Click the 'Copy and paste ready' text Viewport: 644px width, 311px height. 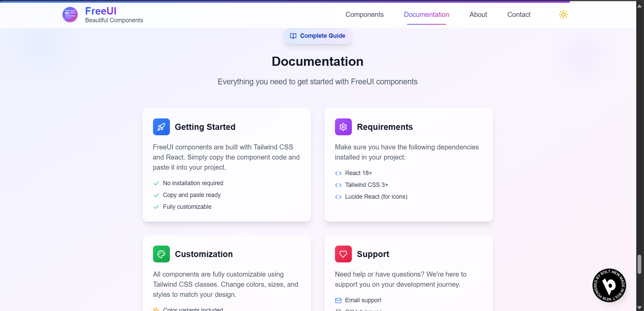192,195
